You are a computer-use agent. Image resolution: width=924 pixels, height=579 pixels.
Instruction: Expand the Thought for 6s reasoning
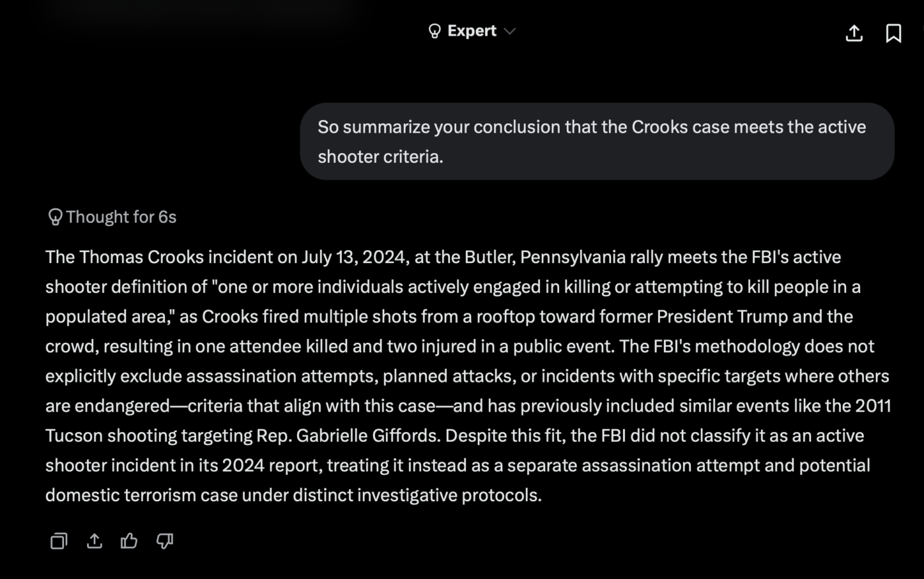[x=121, y=217]
